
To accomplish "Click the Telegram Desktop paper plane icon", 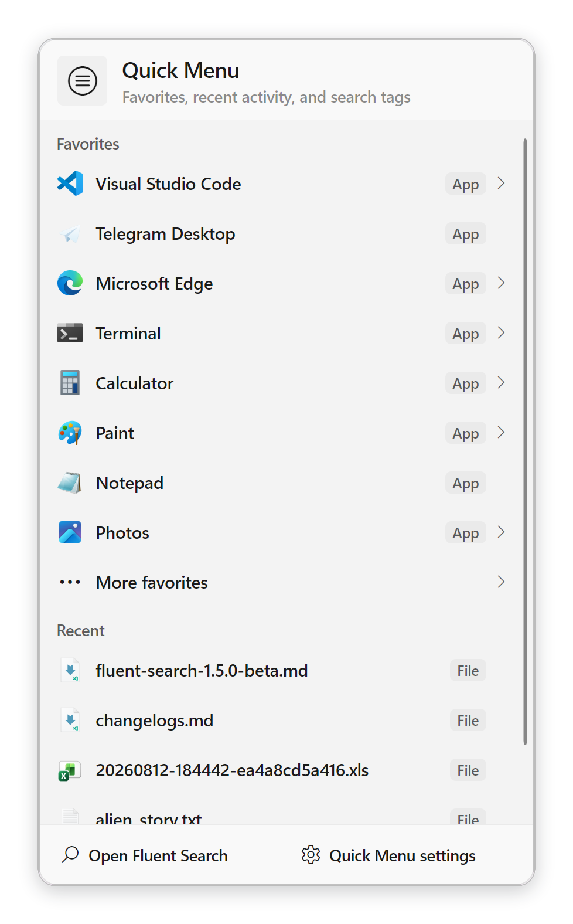I will [70, 234].
